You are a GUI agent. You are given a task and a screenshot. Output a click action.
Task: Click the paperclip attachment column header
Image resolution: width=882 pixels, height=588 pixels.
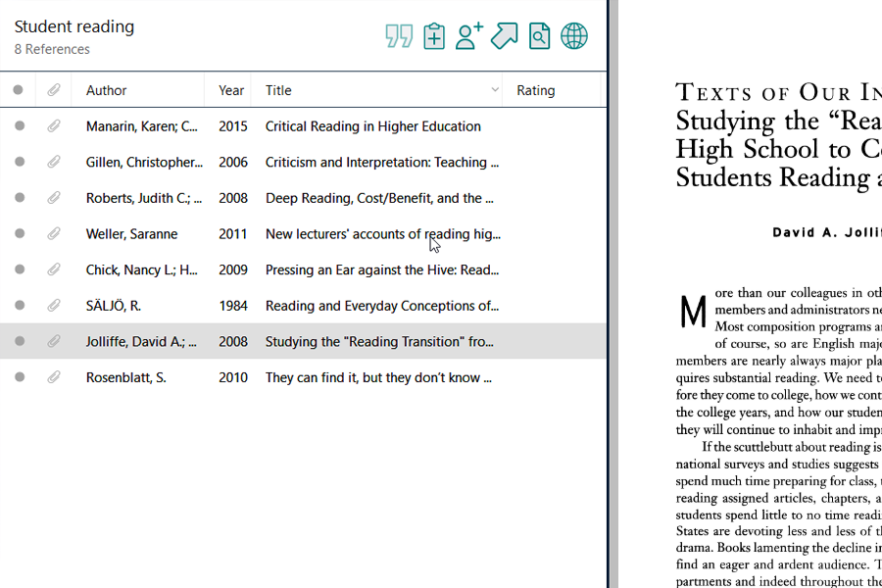click(x=54, y=90)
